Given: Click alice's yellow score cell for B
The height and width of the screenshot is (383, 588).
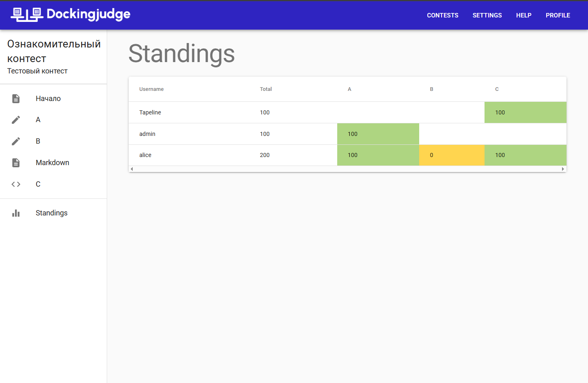Looking at the screenshot, I should tap(452, 155).
